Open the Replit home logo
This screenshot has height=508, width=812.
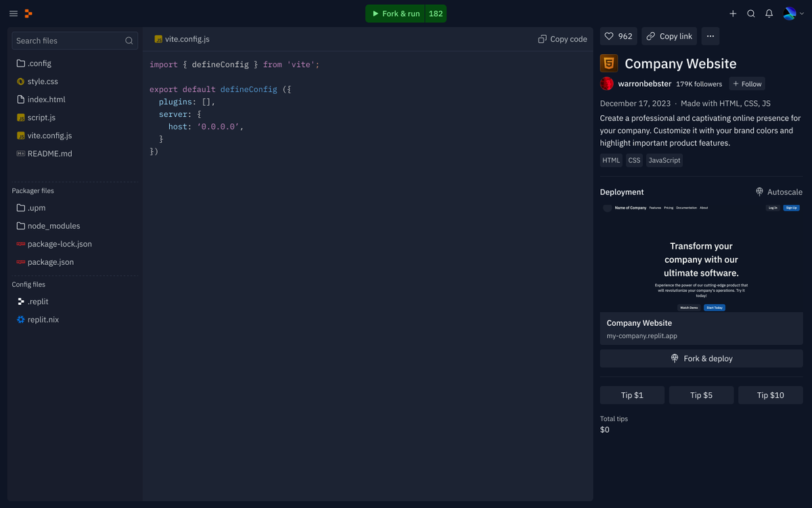coord(28,13)
